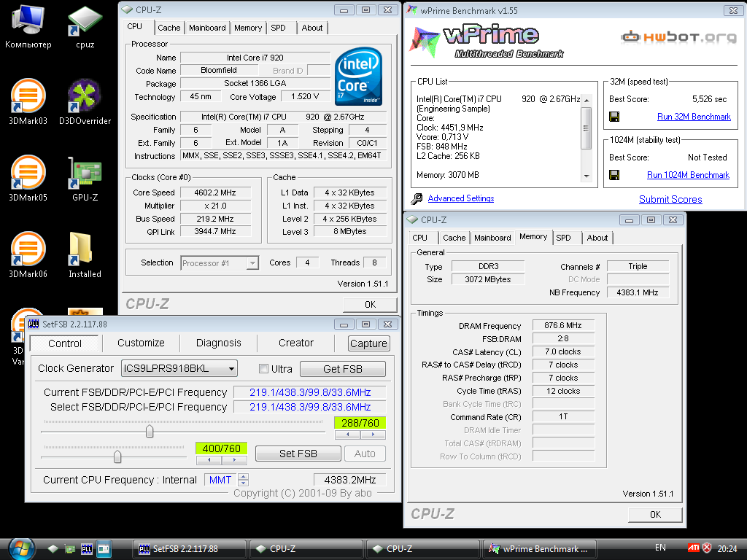Open Advanced Settings link in wPrime

[x=461, y=198]
